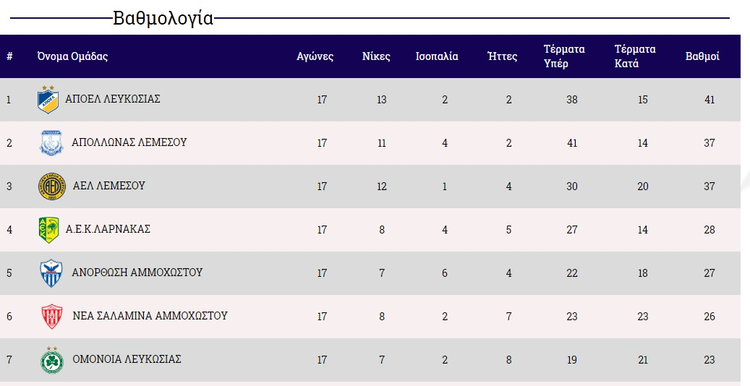Click the Τέρματα Υπέρ column header
Screen dimensions: 750x386
click(x=564, y=56)
